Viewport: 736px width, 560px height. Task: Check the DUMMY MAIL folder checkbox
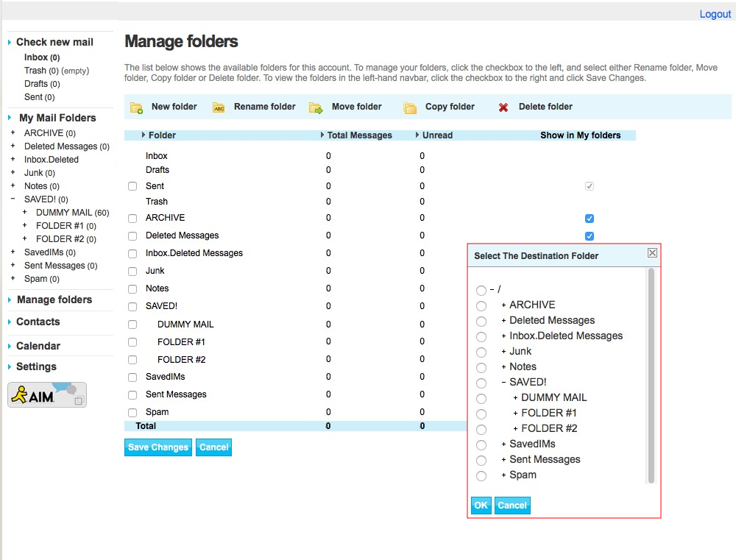pos(132,324)
